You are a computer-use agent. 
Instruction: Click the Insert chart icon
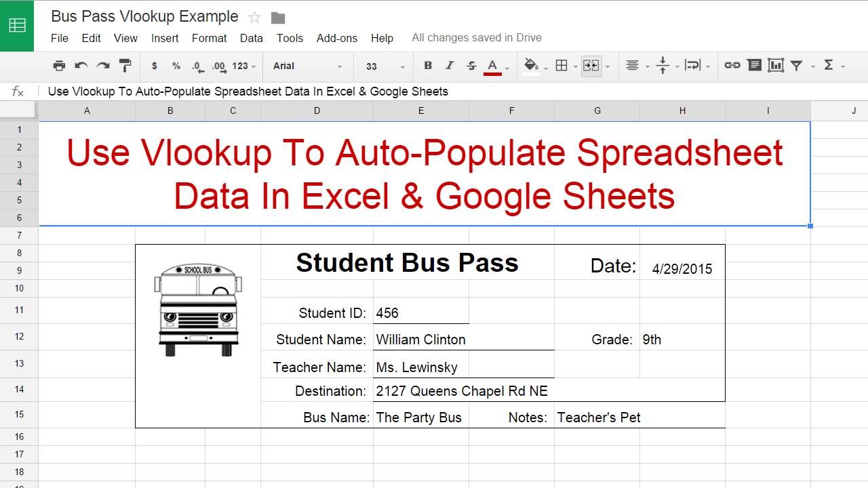point(776,66)
